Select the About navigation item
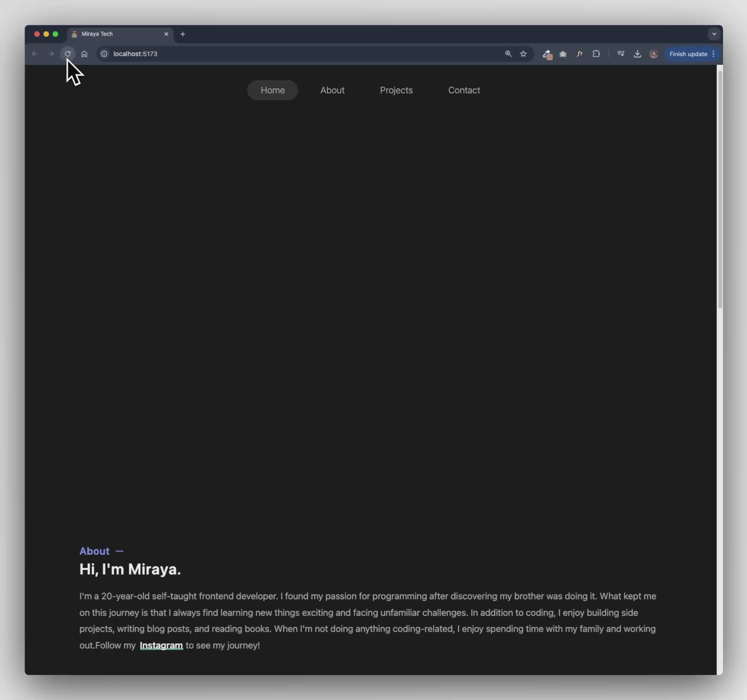Screen dimensions: 747x700 point(332,90)
